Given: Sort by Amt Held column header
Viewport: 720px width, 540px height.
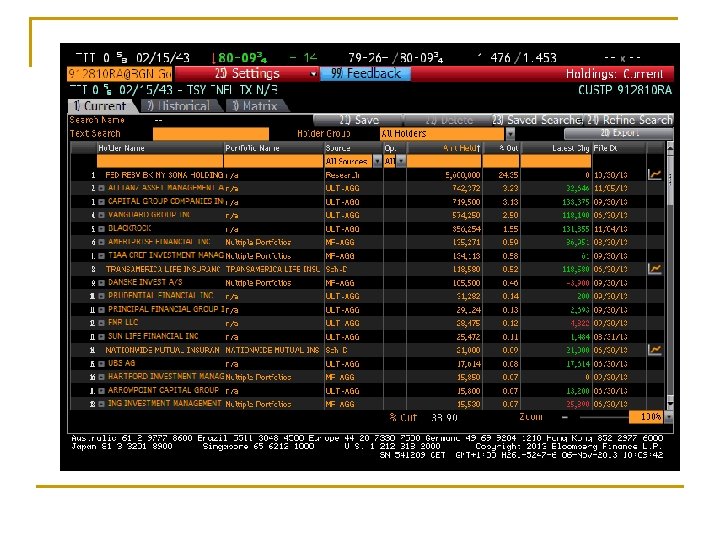Looking at the screenshot, I should [x=444, y=148].
